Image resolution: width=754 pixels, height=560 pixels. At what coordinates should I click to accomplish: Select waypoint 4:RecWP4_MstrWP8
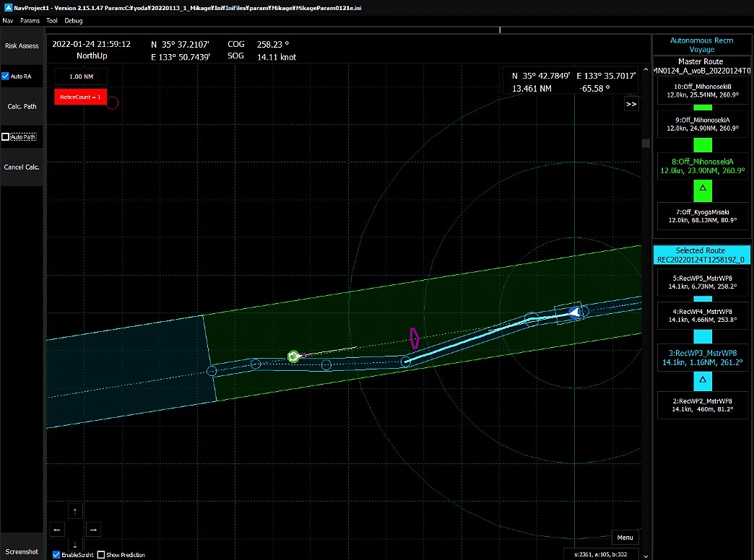(x=702, y=315)
